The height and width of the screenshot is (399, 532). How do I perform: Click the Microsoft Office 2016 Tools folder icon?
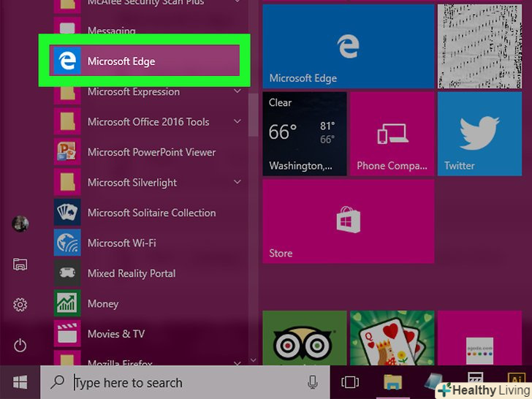(67, 121)
